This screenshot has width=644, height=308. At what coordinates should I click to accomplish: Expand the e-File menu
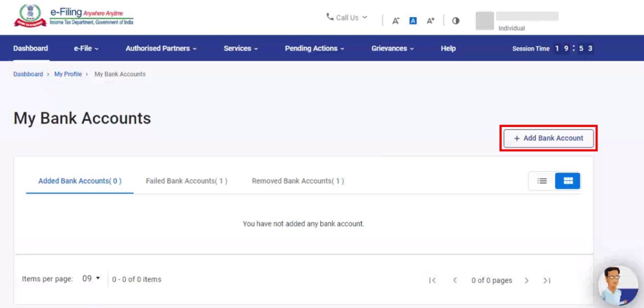pyautogui.click(x=86, y=48)
